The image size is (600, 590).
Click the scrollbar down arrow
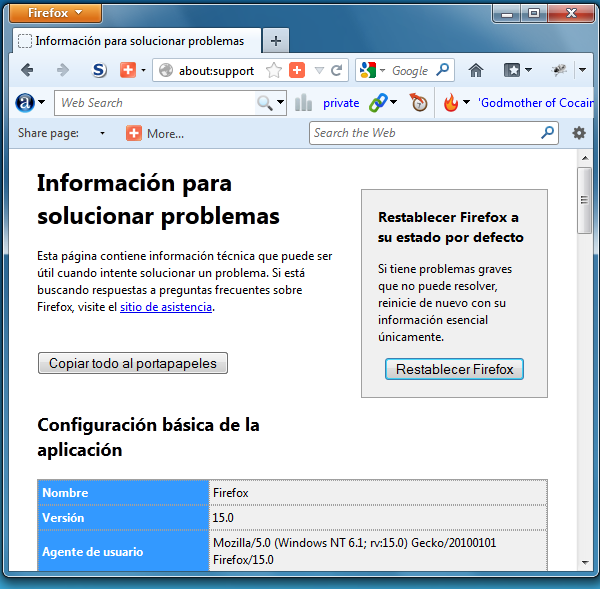click(x=585, y=562)
